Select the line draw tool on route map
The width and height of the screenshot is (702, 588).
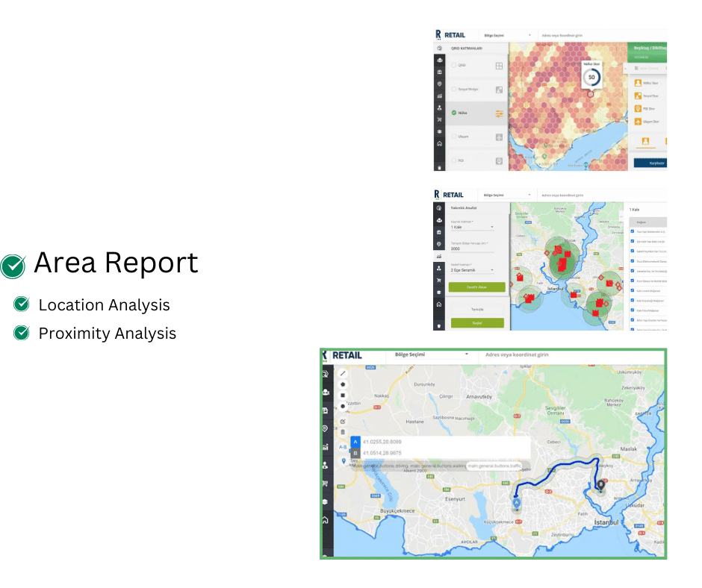(x=343, y=373)
